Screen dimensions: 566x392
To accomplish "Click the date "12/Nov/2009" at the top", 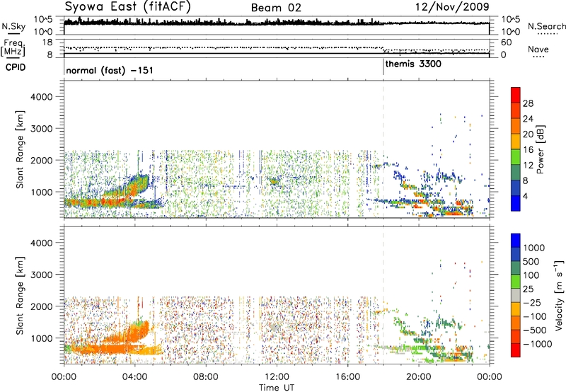I will click(452, 6).
